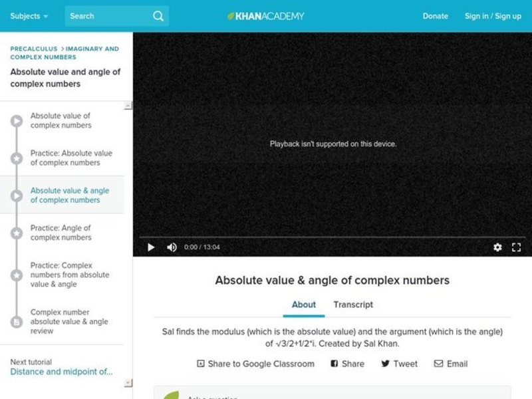Mute the video volume
The height and width of the screenshot is (399, 532).
click(171, 247)
